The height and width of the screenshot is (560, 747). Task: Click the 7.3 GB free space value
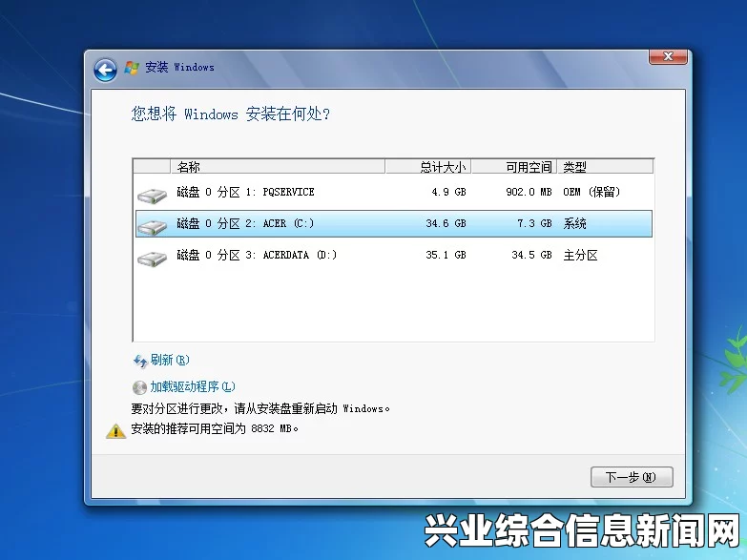[x=534, y=223]
